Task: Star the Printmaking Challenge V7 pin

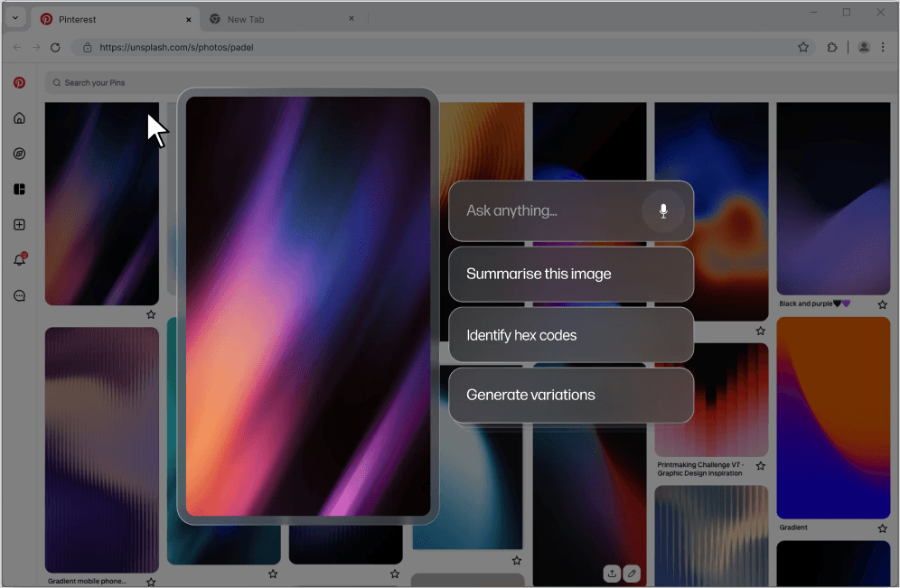Action: tap(761, 466)
